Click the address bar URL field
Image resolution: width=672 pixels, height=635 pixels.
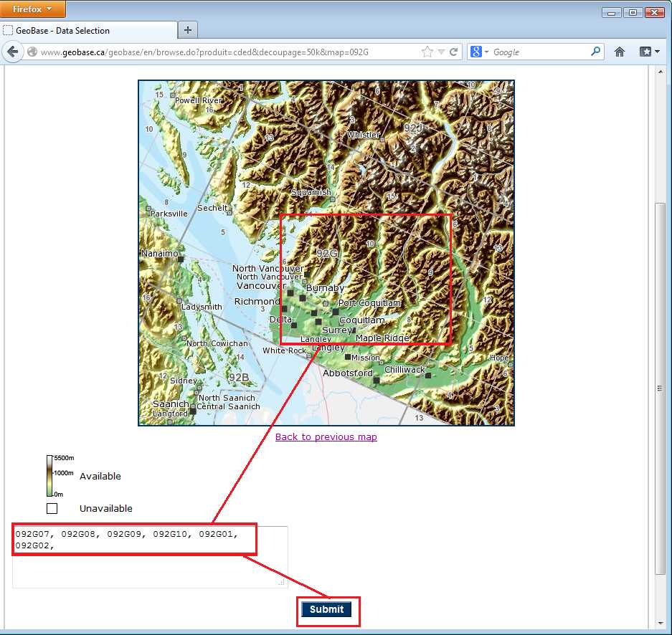pyautogui.click(x=215, y=52)
